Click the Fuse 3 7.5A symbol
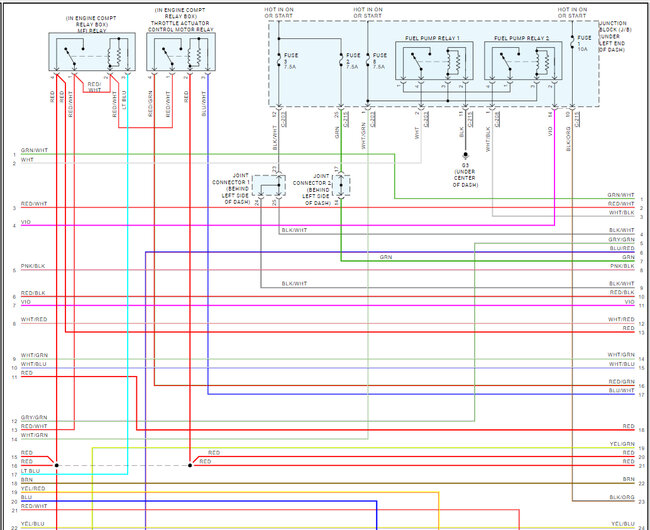 pyautogui.click(x=279, y=60)
